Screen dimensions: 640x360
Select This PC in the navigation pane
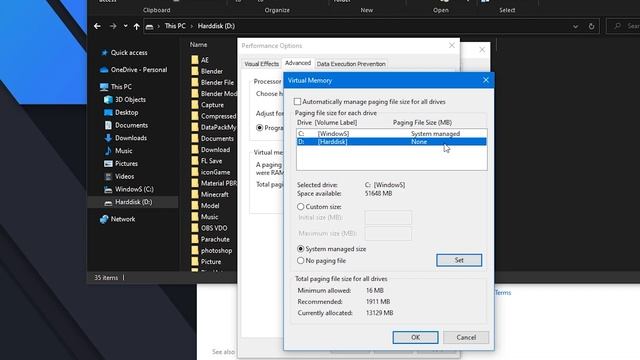tap(121, 87)
